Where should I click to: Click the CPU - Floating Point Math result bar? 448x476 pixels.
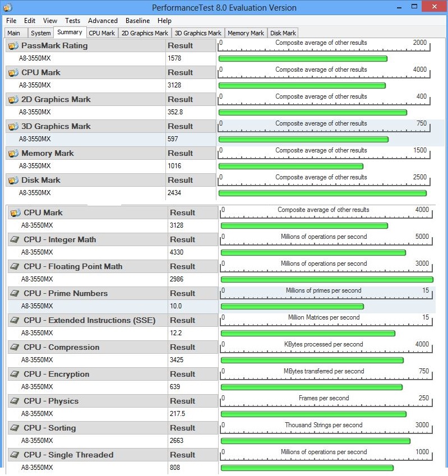(327, 280)
